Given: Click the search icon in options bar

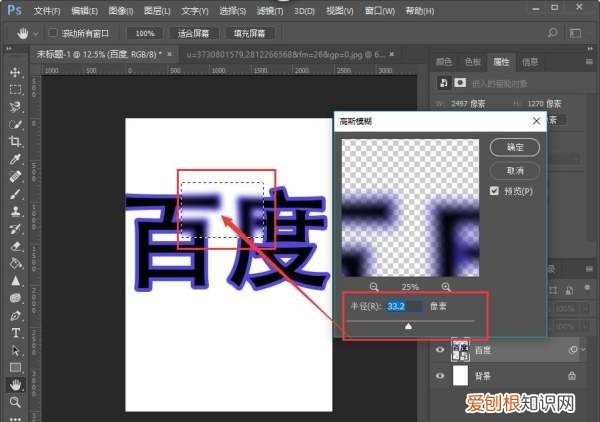Looking at the screenshot, I should click(x=553, y=33).
